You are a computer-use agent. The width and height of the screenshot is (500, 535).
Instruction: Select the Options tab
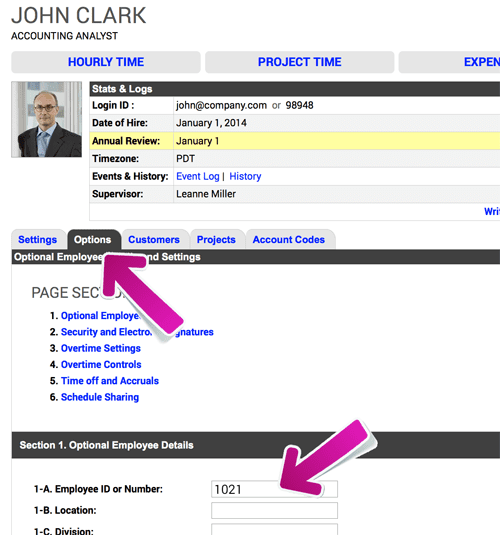[93, 240]
